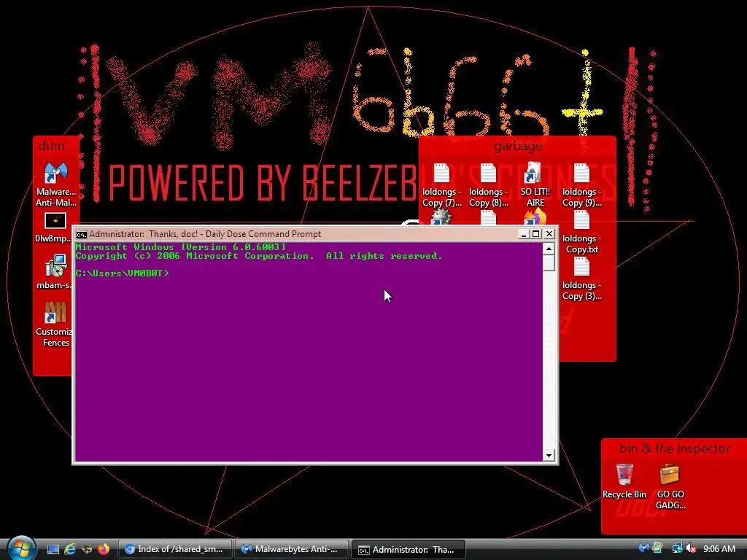Click the "bin & the inspector" fence title
747x560 pixels.
click(x=675, y=448)
